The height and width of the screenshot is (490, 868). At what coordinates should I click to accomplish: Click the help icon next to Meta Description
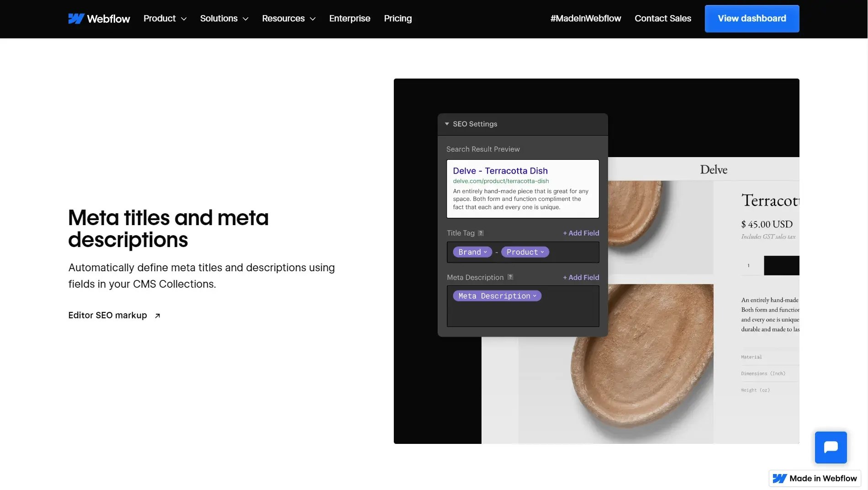(x=510, y=277)
